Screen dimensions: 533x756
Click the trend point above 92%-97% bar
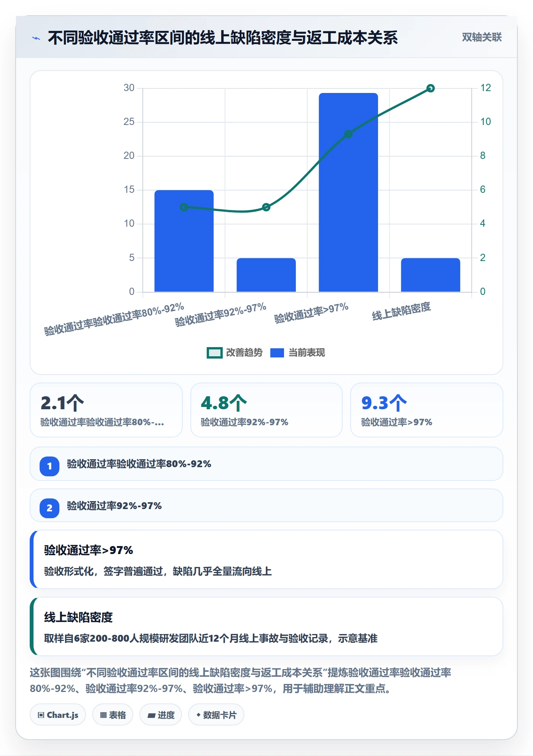point(266,207)
